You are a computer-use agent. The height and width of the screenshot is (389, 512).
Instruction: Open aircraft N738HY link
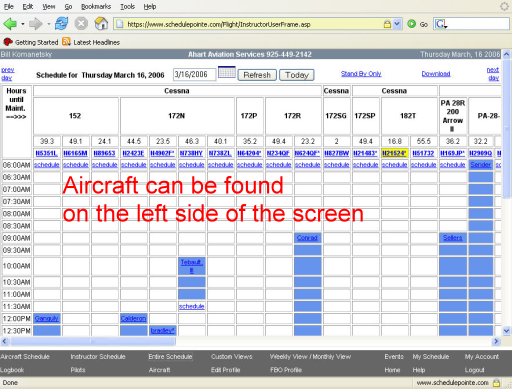pyautogui.click(x=191, y=153)
